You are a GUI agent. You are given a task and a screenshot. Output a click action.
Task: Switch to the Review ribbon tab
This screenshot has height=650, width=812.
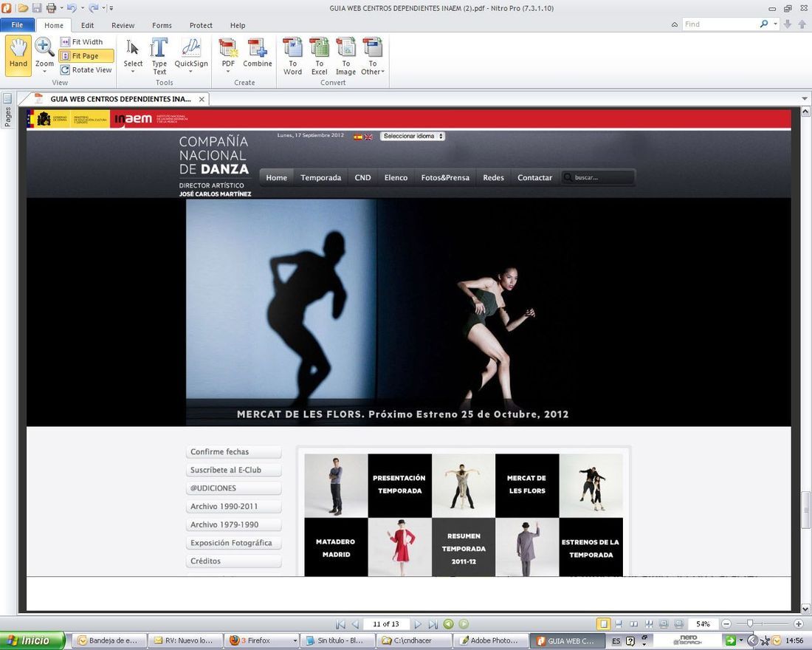123,25
